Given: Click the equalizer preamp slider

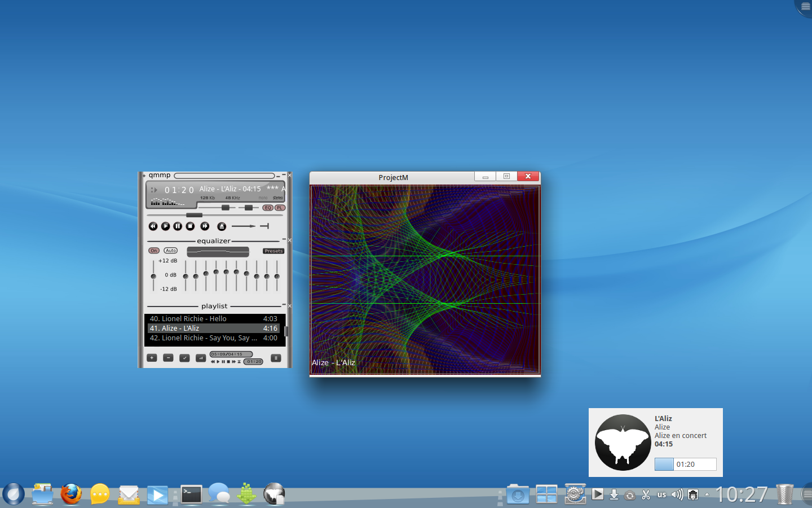Looking at the screenshot, I should [153, 275].
